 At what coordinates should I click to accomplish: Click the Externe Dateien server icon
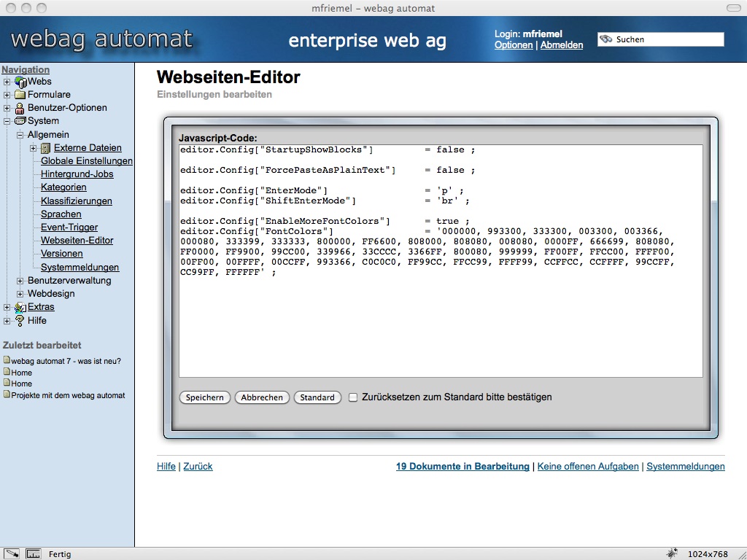pos(46,148)
